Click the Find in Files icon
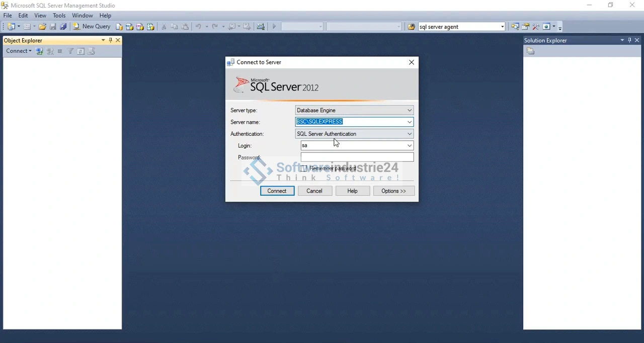This screenshot has height=343, width=644. (x=411, y=27)
